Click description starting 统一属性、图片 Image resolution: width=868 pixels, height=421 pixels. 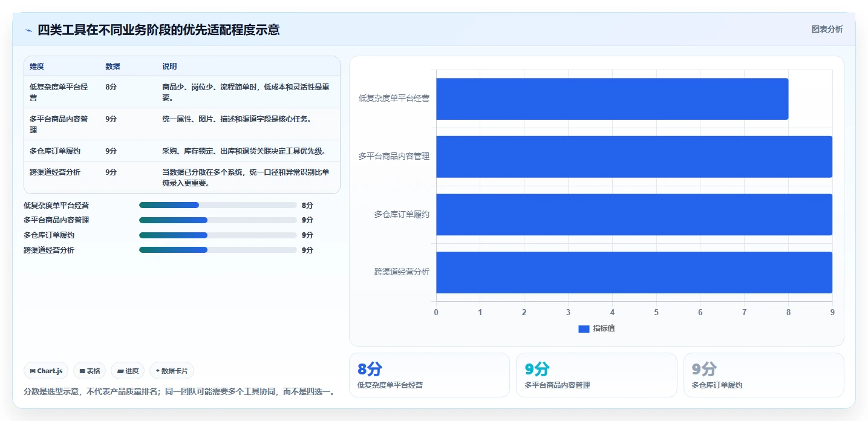click(237, 119)
